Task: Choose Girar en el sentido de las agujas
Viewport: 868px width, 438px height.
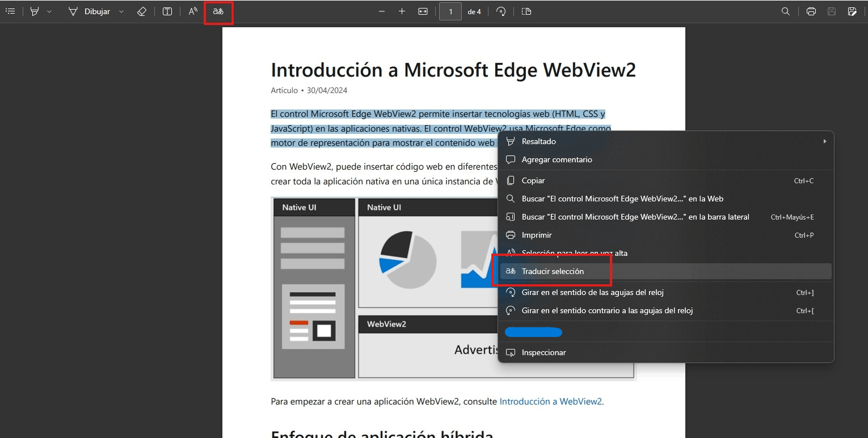Action: pyautogui.click(x=666, y=292)
